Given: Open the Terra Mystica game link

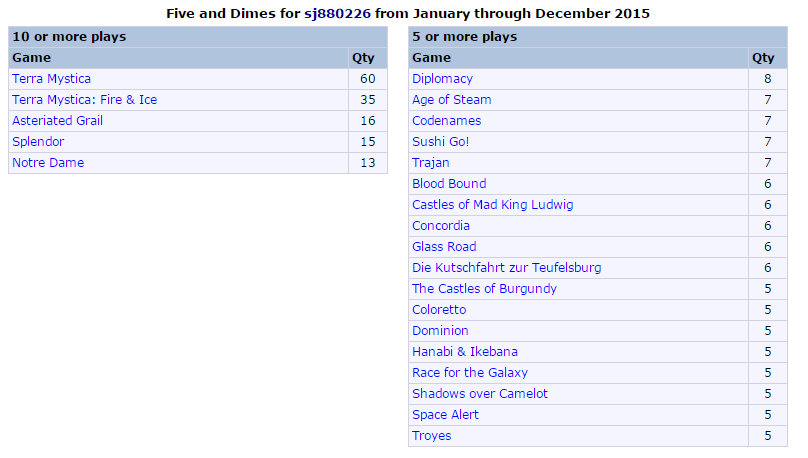Looking at the screenshot, I should (x=52, y=79).
